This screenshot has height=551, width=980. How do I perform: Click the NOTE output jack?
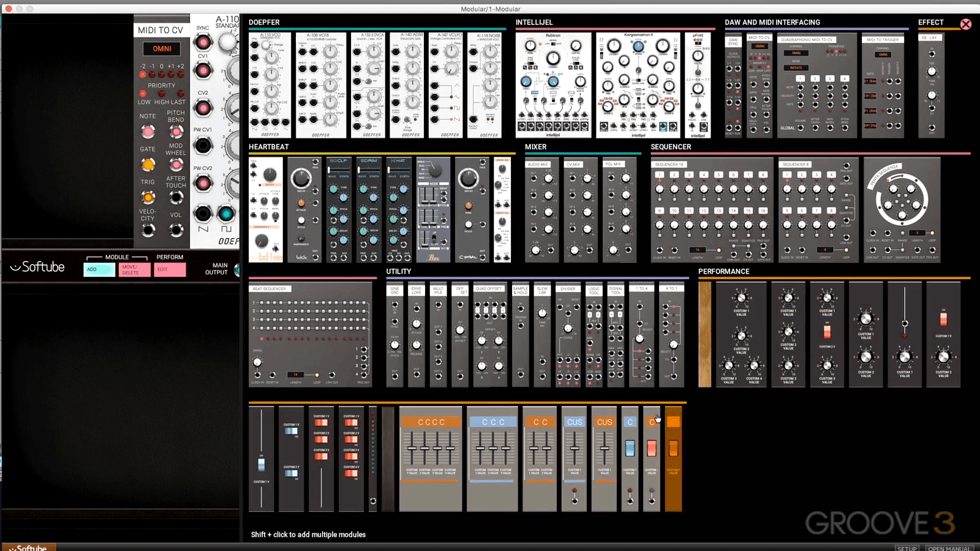coord(148,131)
